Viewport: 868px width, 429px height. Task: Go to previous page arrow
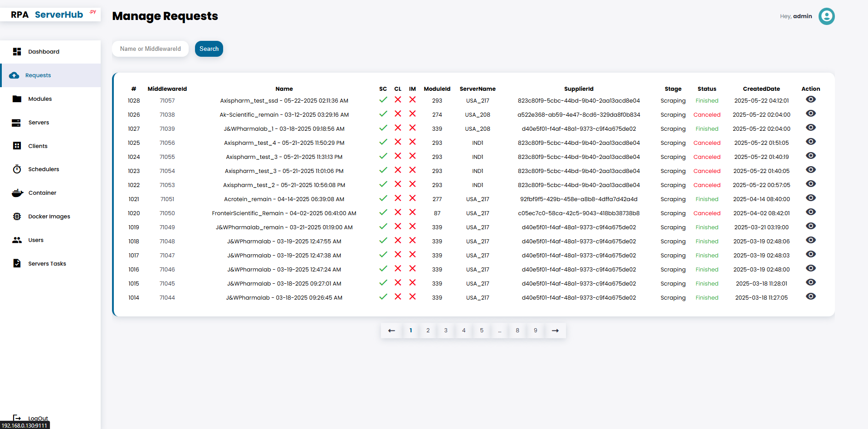[x=391, y=330]
